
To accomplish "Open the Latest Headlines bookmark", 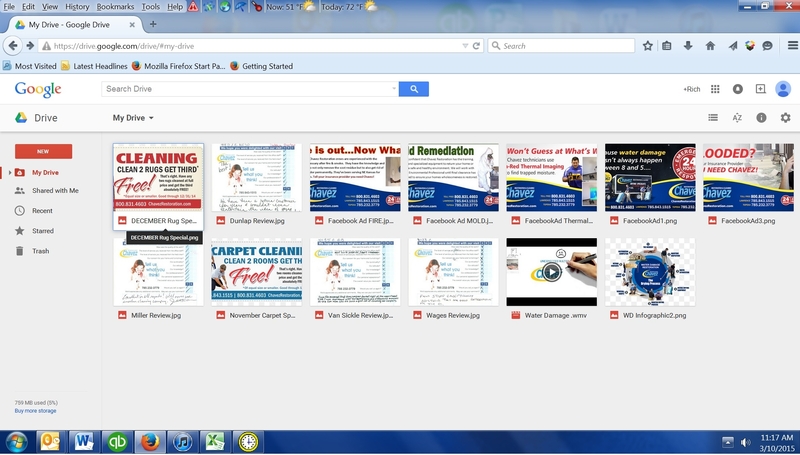I will coord(94,66).
